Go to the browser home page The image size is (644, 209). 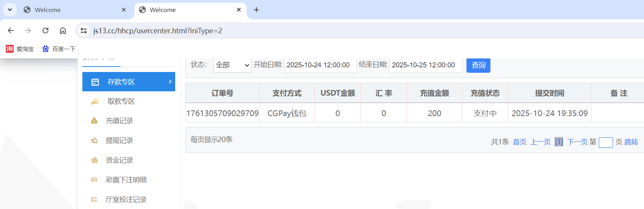(x=63, y=31)
